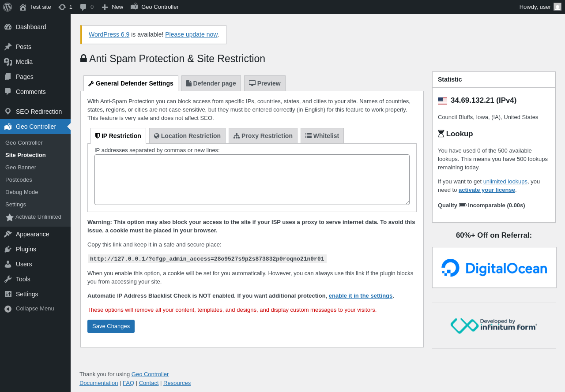Screen dimensions: 565x392
Task: Open Dashboard from the sidebar
Action: click(x=31, y=27)
